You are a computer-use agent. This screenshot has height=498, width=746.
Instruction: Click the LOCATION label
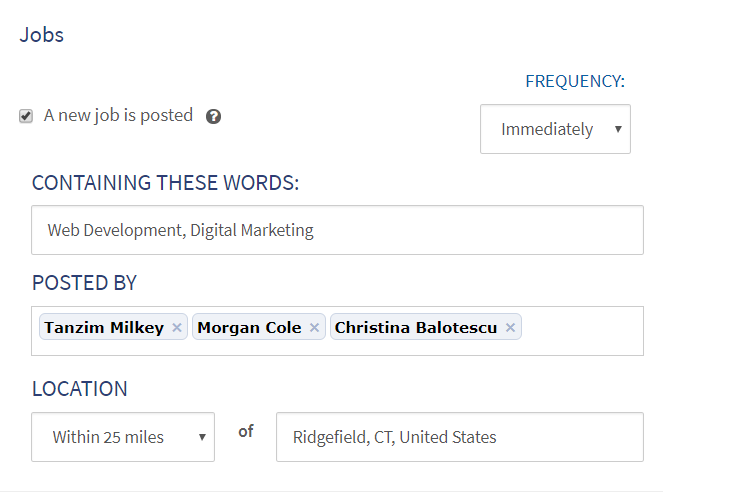(x=79, y=389)
